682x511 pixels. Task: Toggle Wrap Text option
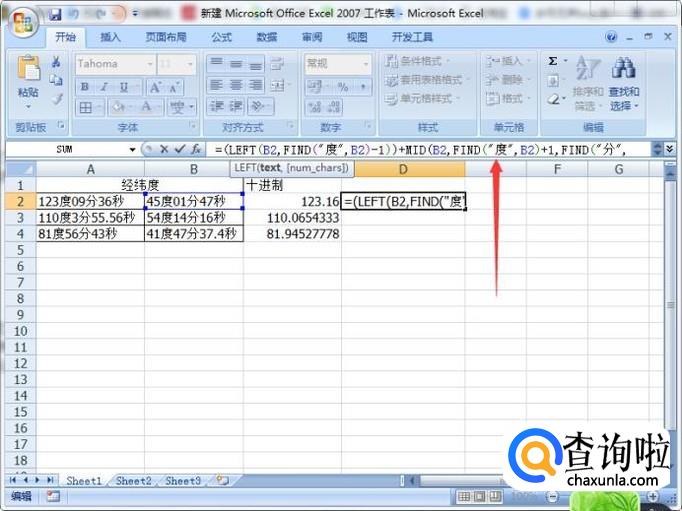277,63
